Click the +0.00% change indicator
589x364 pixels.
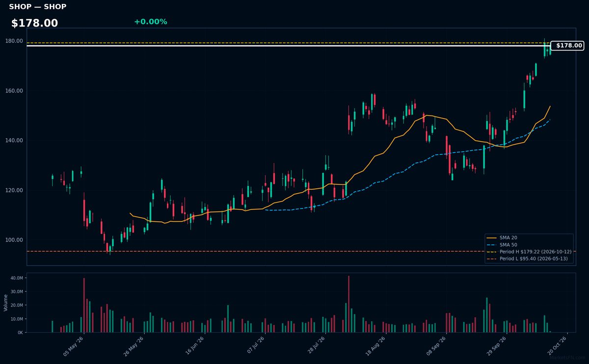pos(150,22)
